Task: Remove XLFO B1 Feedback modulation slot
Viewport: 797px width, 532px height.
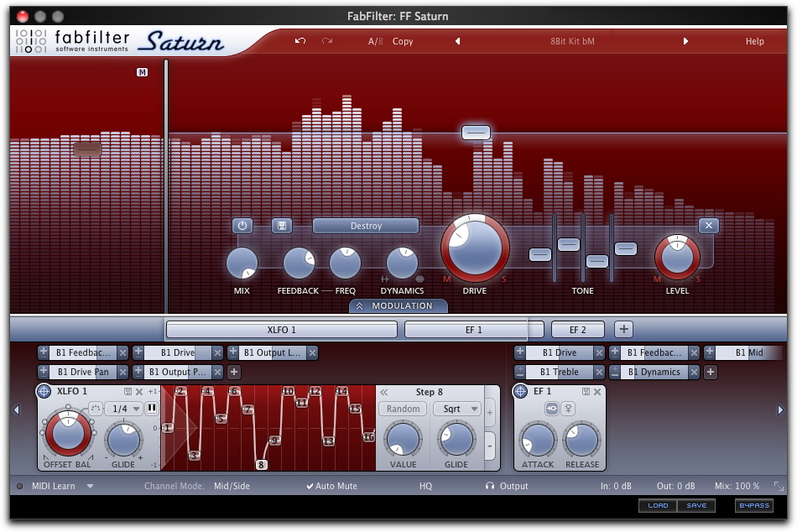Action: 122,352
